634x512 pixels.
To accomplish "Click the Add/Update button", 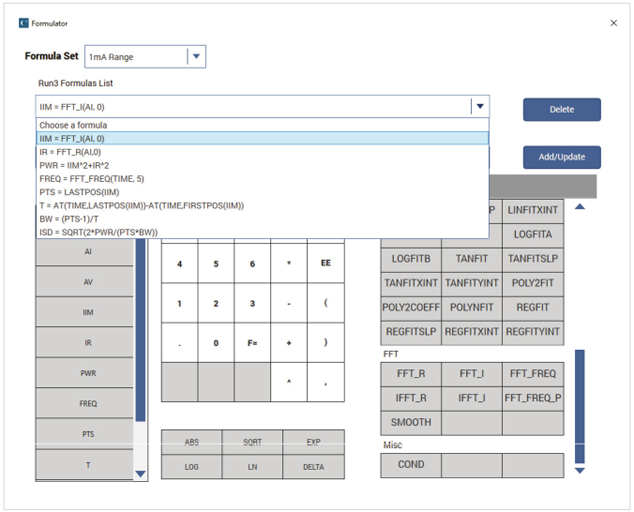I will (x=562, y=157).
